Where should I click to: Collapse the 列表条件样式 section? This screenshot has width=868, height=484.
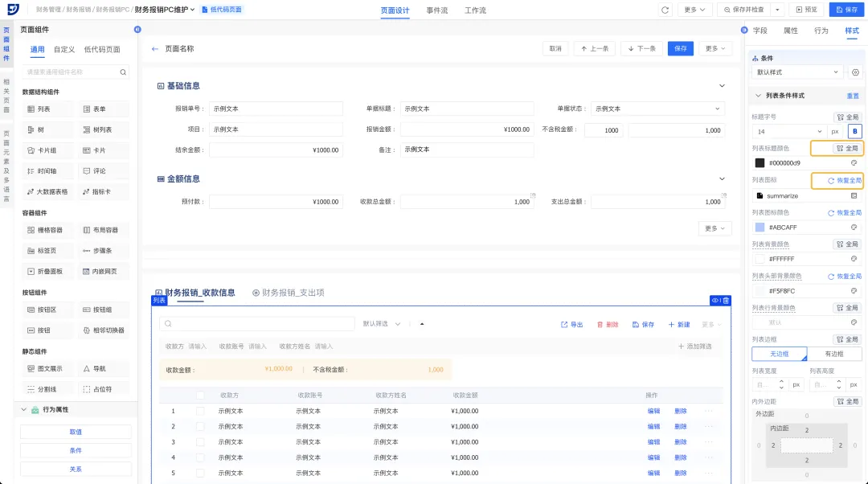758,96
